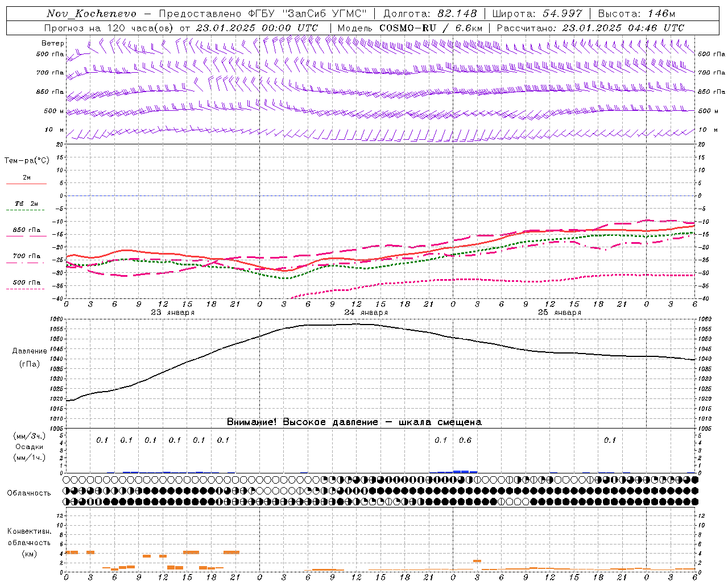Click the Осадки precipitation label

[29, 447]
